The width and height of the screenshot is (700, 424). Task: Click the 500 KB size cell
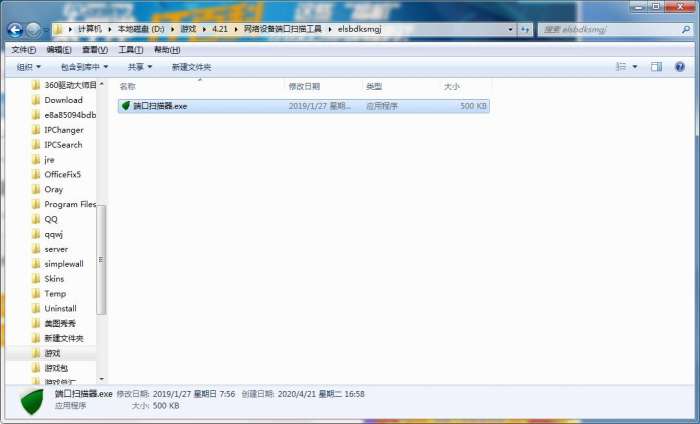pyautogui.click(x=473, y=106)
